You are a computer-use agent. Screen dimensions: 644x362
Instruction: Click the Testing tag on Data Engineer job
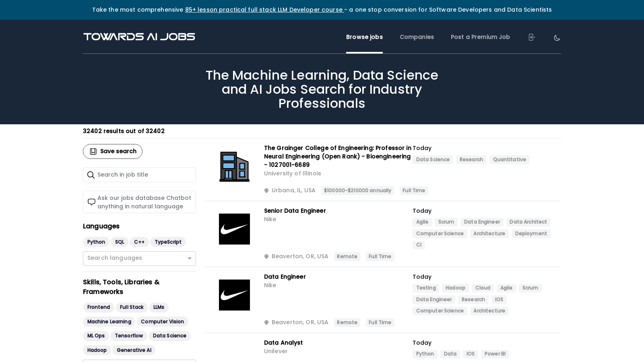[426, 288]
